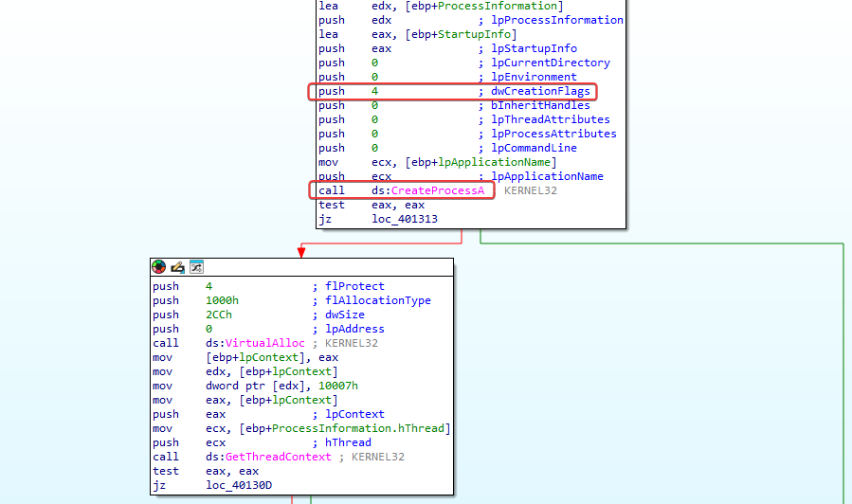Select the lpStartupInfo comment
Screen dimensions: 852x504
pos(534,48)
